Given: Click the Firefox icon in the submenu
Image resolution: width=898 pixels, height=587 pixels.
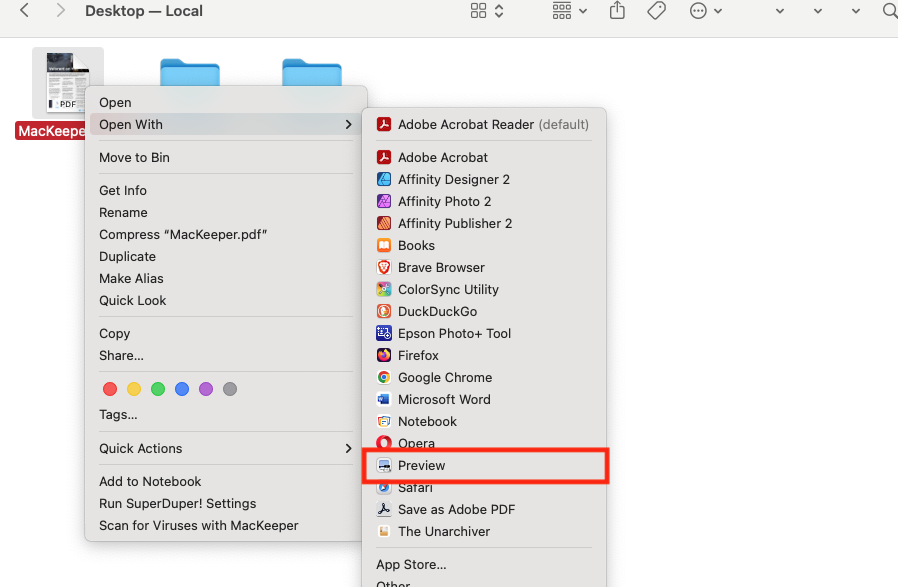Looking at the screenshot, I should (x=384, y=355).
